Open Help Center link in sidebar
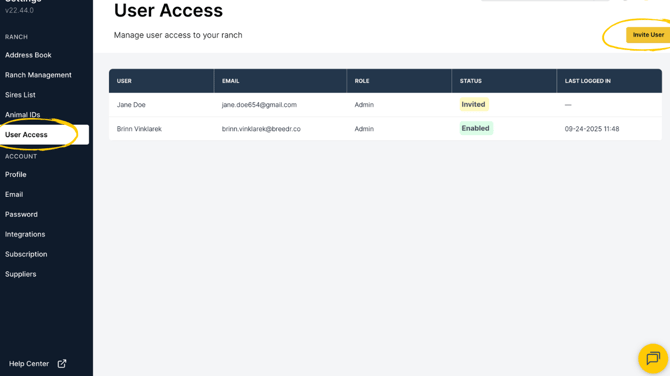Viewport: 670px width, 376px height. [29, 364]
